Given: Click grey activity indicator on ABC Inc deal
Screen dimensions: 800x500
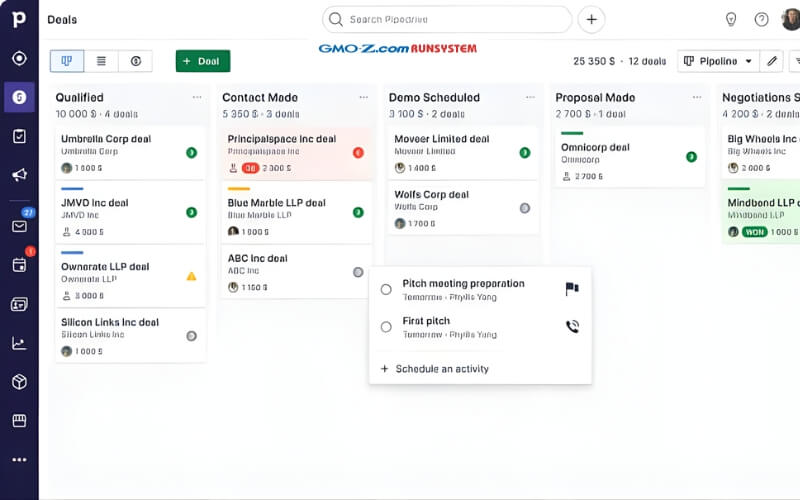Looking at the screenshot, I should coord(358,272).
